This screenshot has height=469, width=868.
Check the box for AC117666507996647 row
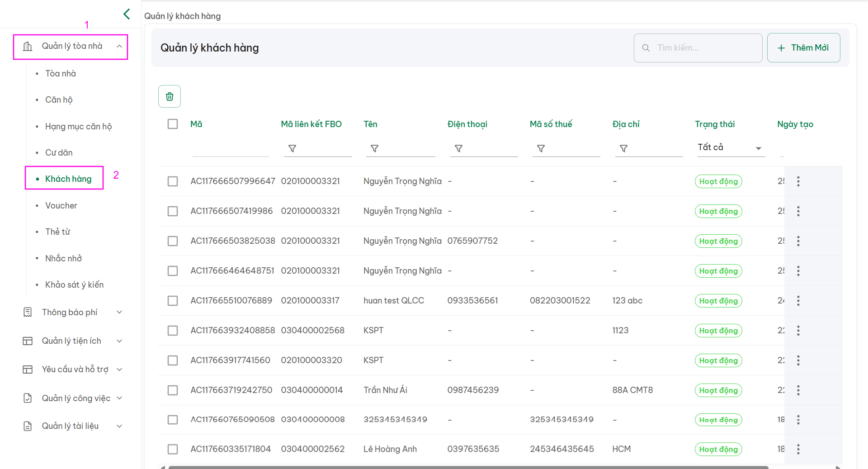173,181
